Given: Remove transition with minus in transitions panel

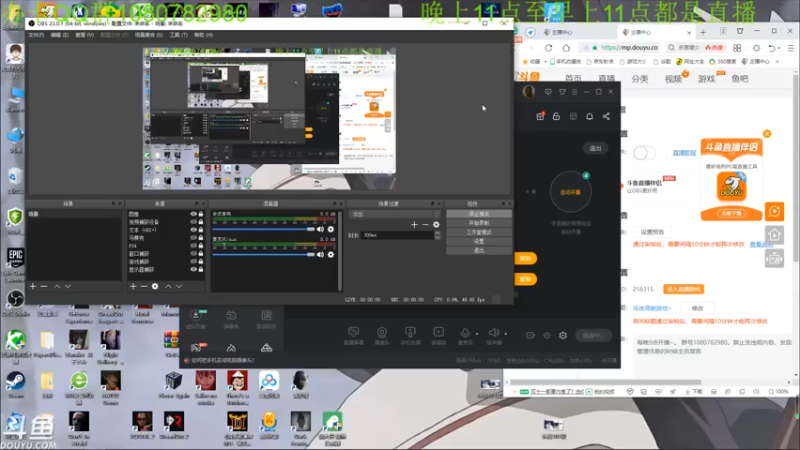Looking at the screenshot, I should point(425,224).
